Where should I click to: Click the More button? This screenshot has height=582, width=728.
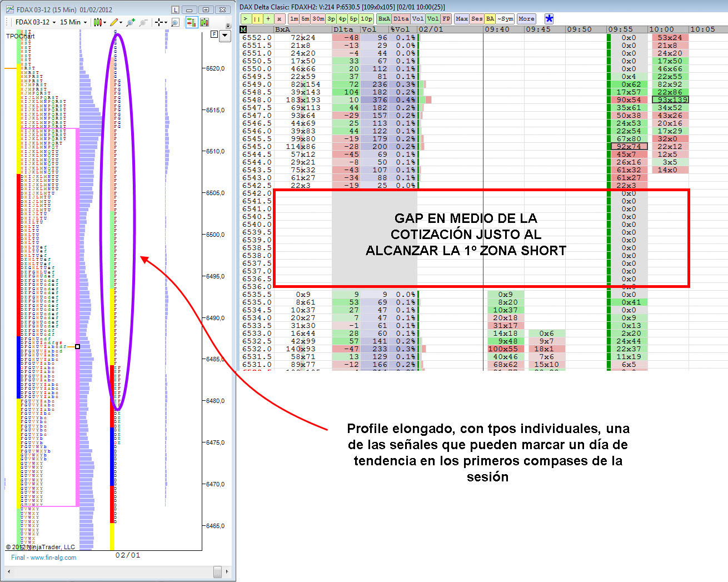(x=526, y=19)
